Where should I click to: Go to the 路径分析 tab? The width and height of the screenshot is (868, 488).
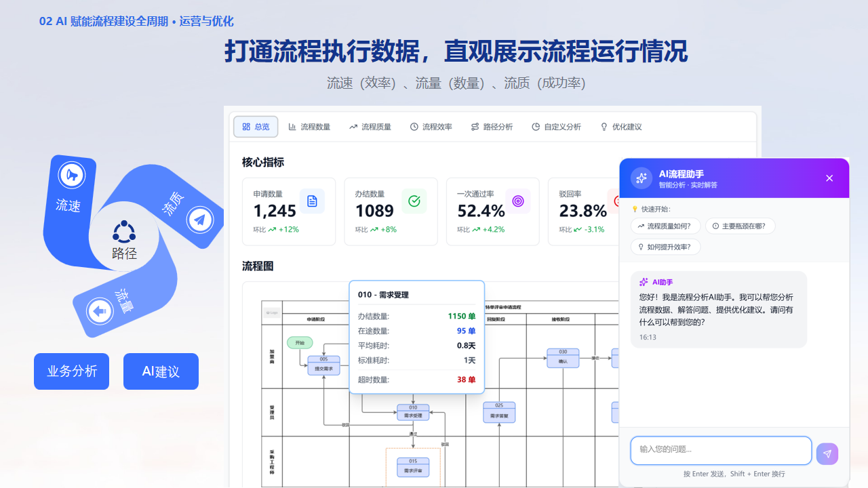click(492, 127)
